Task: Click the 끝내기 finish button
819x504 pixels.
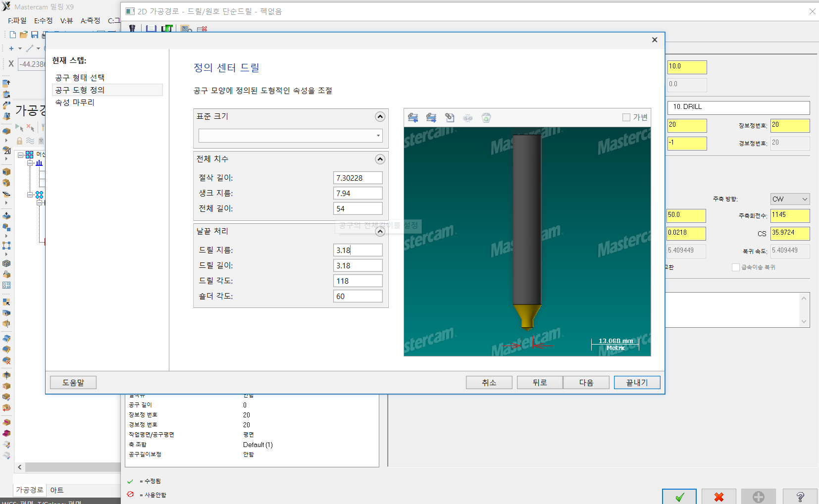Action: 637,383
